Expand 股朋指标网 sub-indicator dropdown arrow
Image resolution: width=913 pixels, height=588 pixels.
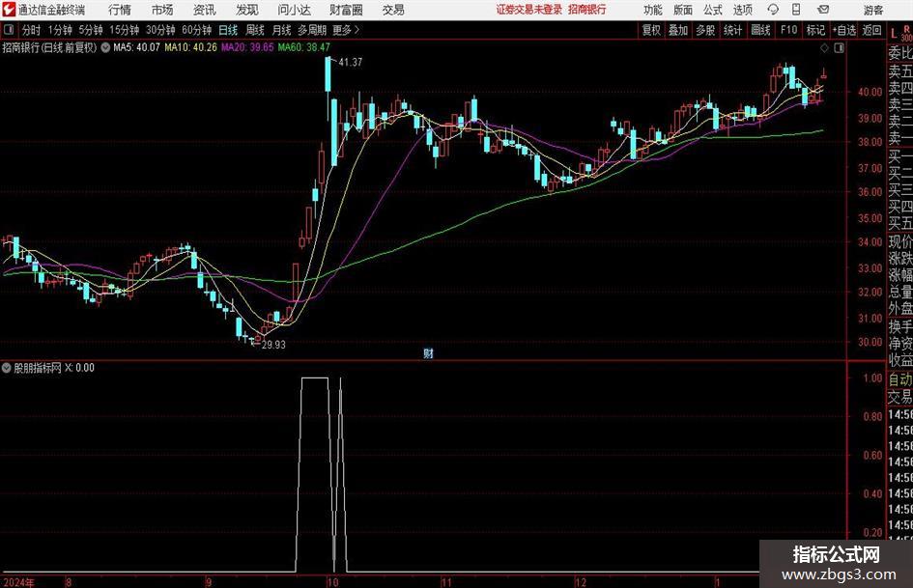click(7, 367)
